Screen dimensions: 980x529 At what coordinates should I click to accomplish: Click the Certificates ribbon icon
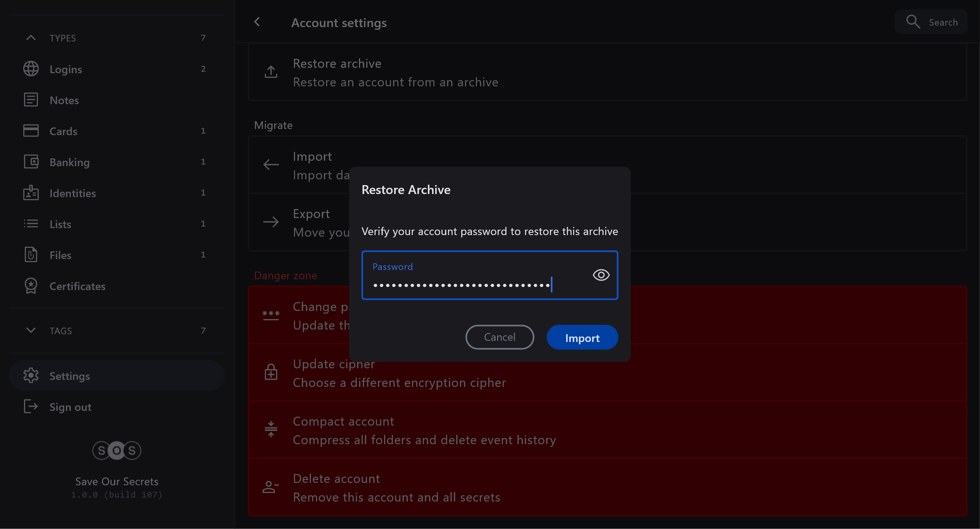[x=31, y=286]
